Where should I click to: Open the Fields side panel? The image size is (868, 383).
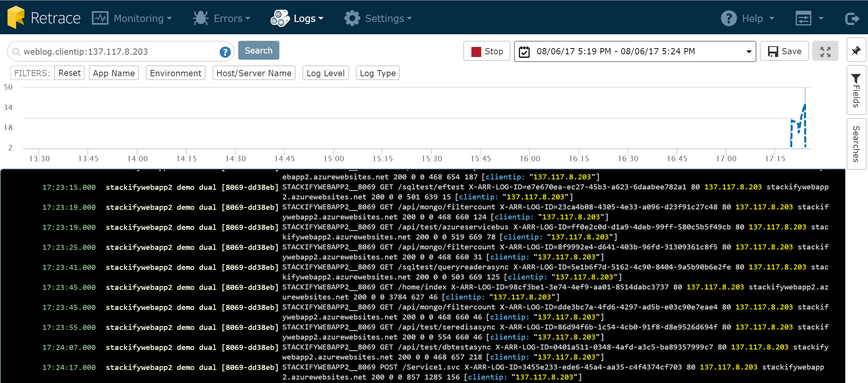856,90
